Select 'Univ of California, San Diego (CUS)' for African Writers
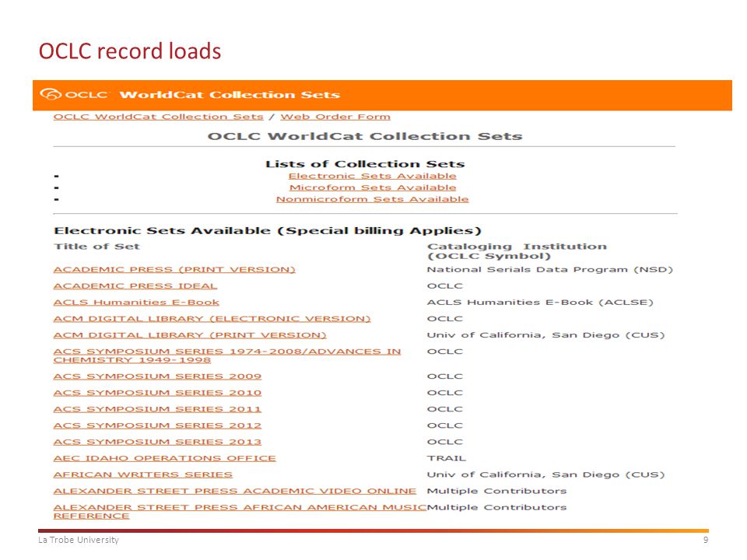This screenshot has width=747, height=560. 546,474
